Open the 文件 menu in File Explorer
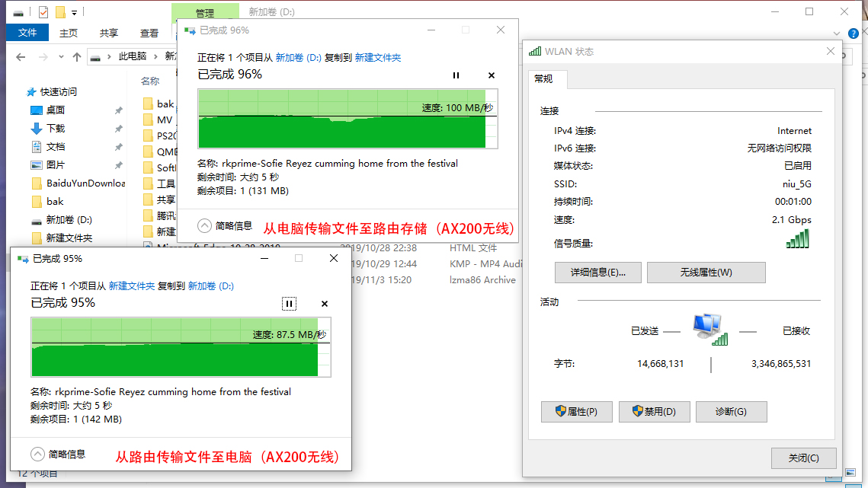 pos(27,33)
